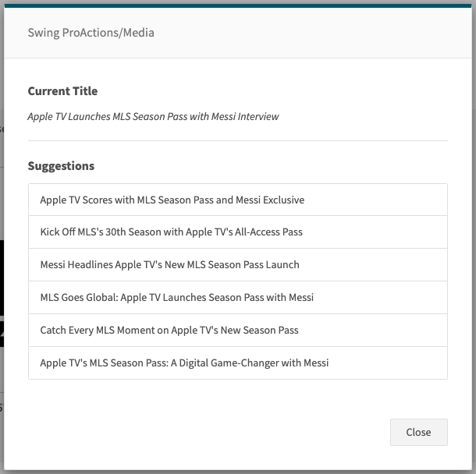Apply the suggestion ending in "New Season Pass"

[169, 330]
